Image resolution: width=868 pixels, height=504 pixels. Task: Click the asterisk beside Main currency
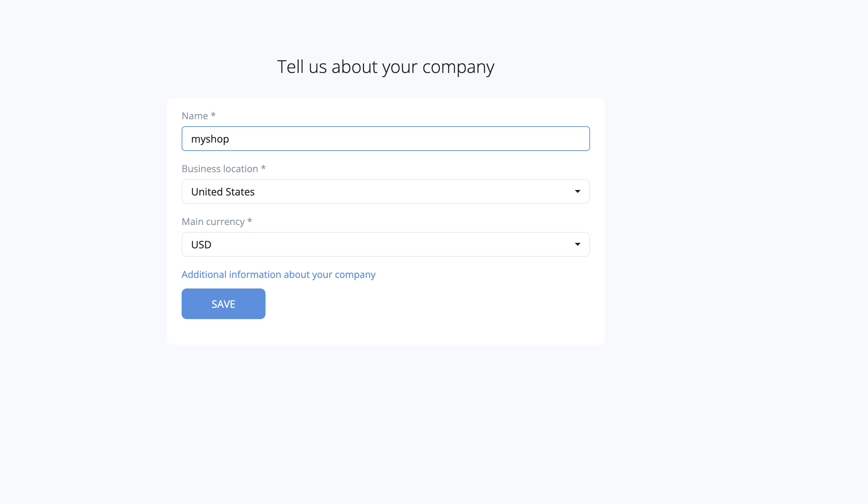(x=250, y=221)
